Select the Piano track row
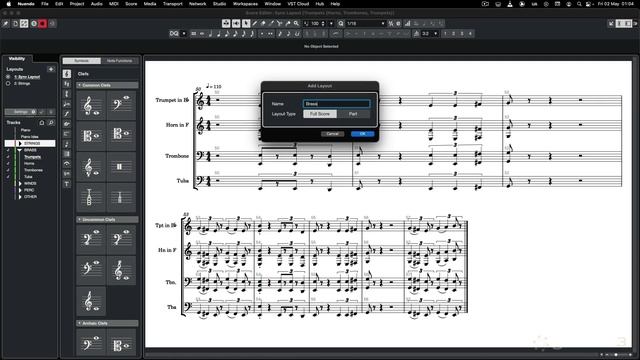 click(x=30, y=130)
